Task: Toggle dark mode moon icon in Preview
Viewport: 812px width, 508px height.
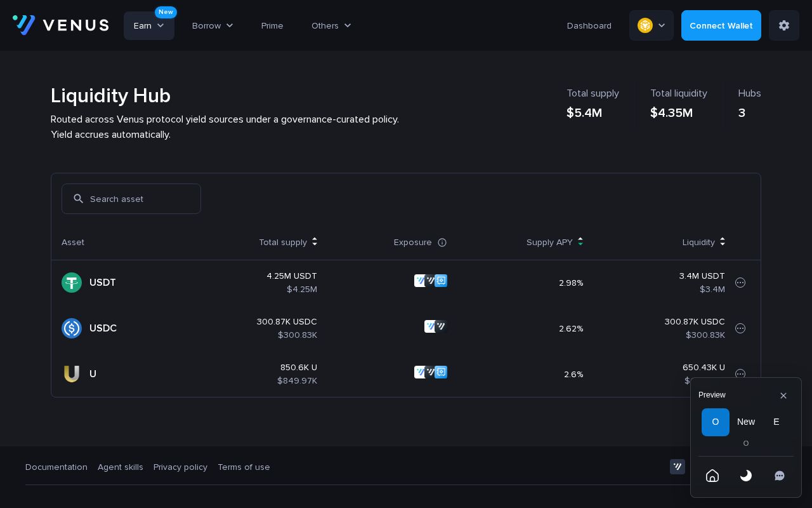Action: (x=746, y=476)
